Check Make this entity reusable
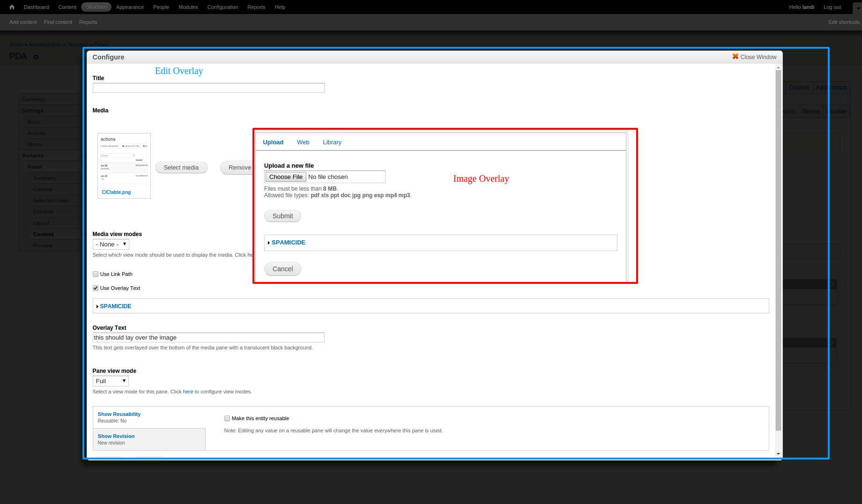Viewport: 862px width, 504px height. coord(227,418)
